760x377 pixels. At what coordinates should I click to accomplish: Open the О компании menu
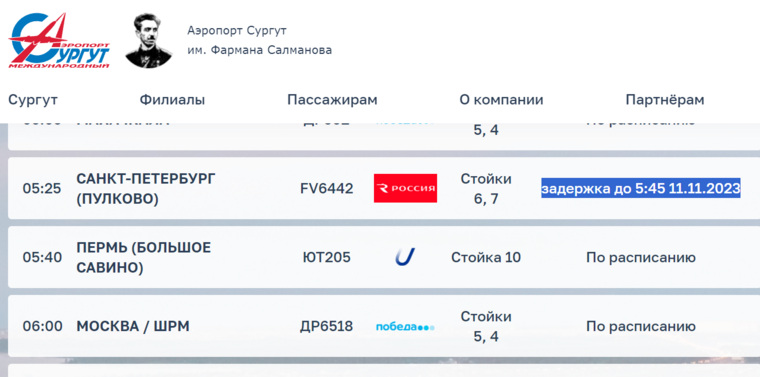coord(501,100)
